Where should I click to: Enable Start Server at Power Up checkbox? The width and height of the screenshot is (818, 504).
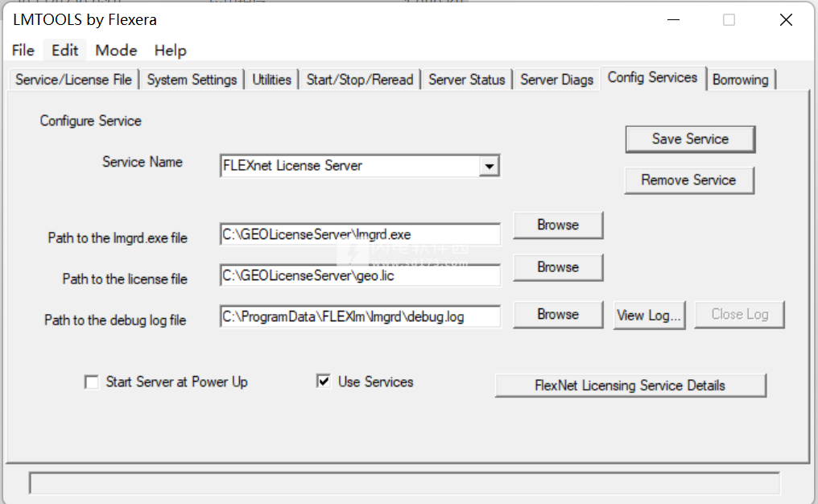point(91,382)
